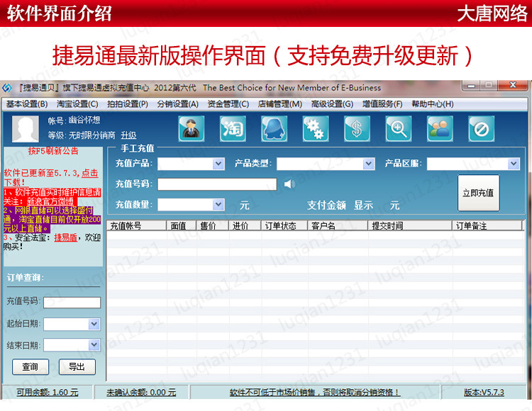This screenshot has width=532, height=411.
Task: Open the two-people users toolbar icon
Action: pyautogui.click(x=440, y=128)
